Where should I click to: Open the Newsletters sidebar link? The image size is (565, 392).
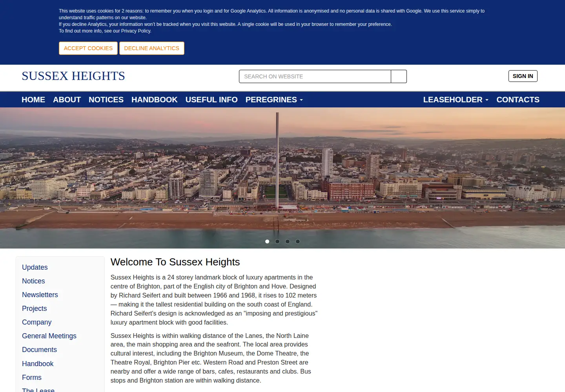40,295
